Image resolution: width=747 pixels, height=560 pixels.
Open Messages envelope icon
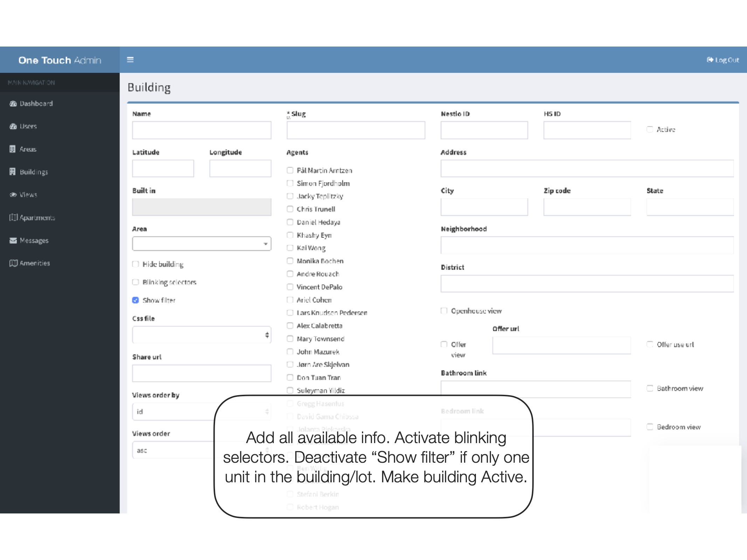point(13,240)
